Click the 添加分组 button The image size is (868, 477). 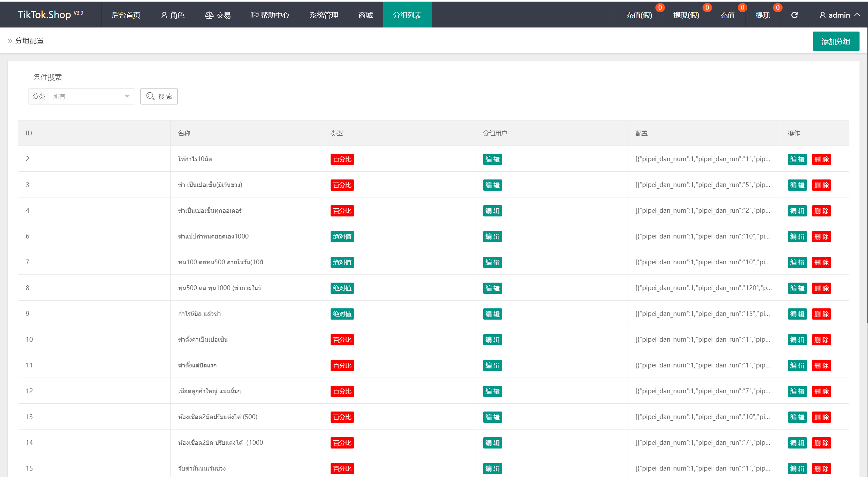(x=835, y=41)
